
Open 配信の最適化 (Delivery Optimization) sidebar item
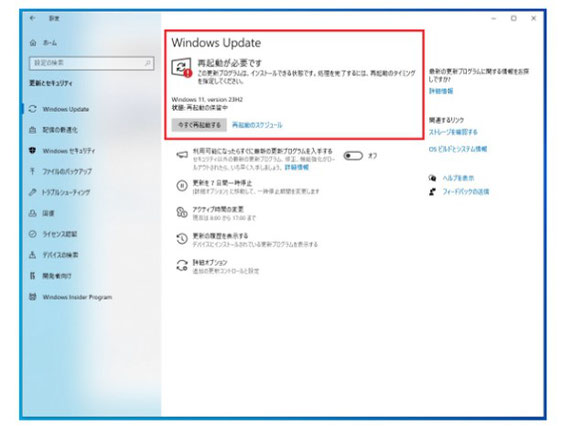[60, 130]
